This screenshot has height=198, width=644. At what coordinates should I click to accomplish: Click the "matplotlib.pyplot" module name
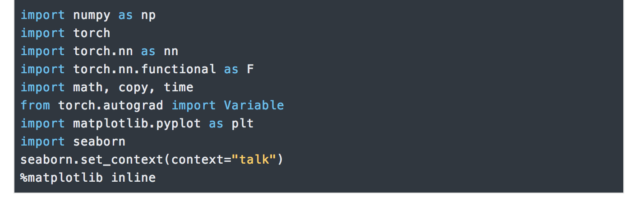pyautogui.click(x=137, y=124)
